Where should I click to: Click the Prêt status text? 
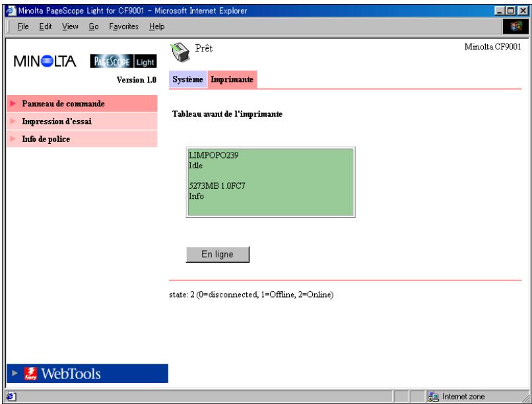coord(203,48)
